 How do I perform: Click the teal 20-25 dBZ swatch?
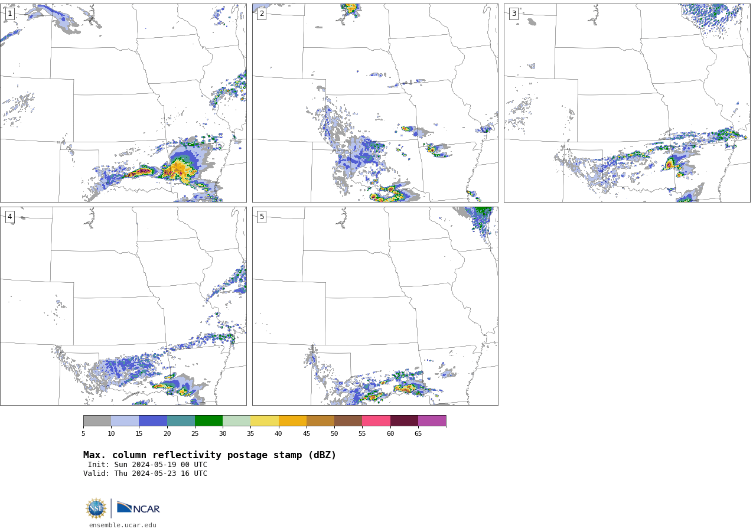coord(181,421)
